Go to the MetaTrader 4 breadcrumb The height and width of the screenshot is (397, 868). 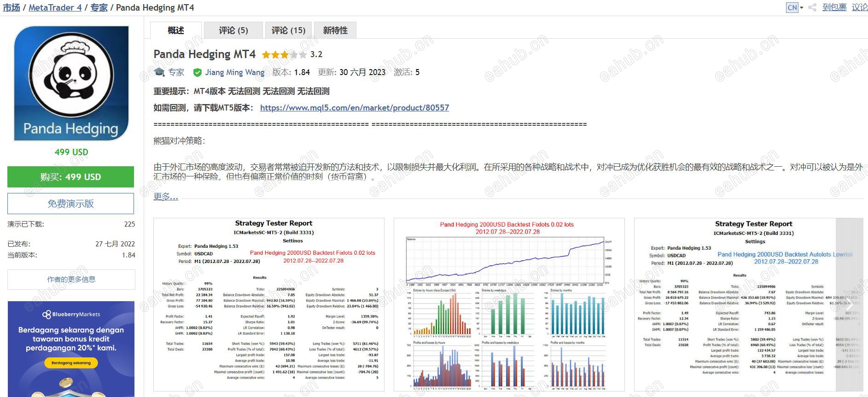click(55, 7)
